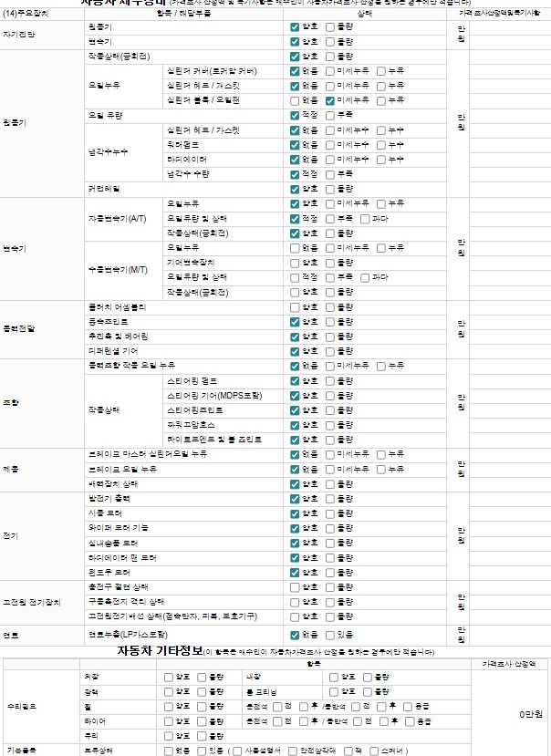The image size is (551, 756).
Task: Check 양호 for 충전구 절연 상태
Action: point(295,587)
